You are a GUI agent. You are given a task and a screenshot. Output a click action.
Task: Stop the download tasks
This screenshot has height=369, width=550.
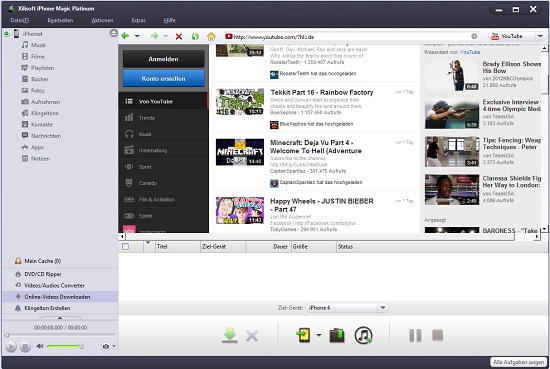coord(437,335)
